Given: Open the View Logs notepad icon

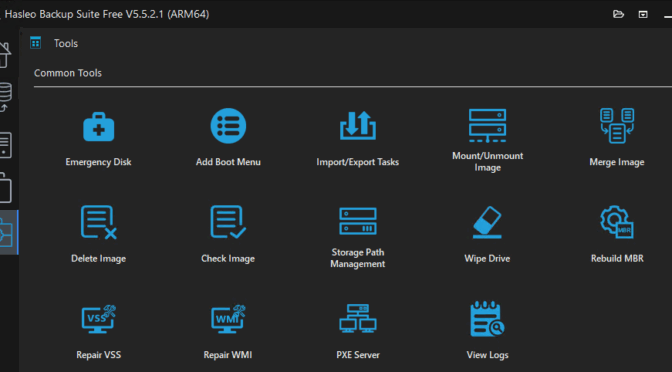Looking at the screenshot, I should [487, 319].
